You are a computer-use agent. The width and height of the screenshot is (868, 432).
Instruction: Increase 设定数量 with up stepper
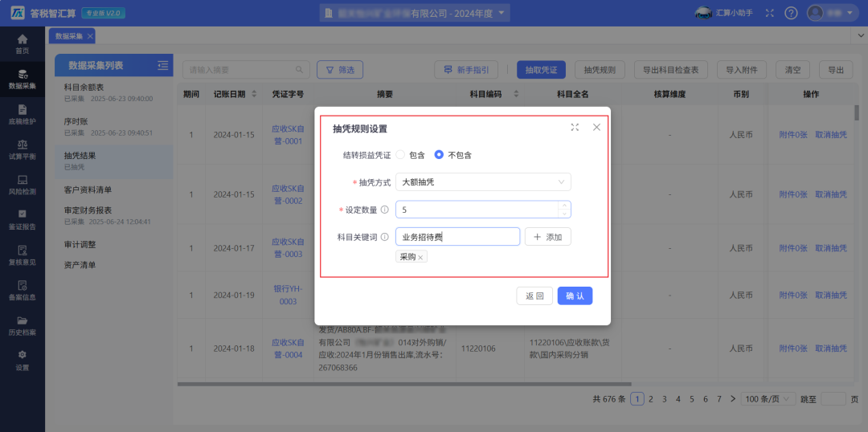(564, 206)
